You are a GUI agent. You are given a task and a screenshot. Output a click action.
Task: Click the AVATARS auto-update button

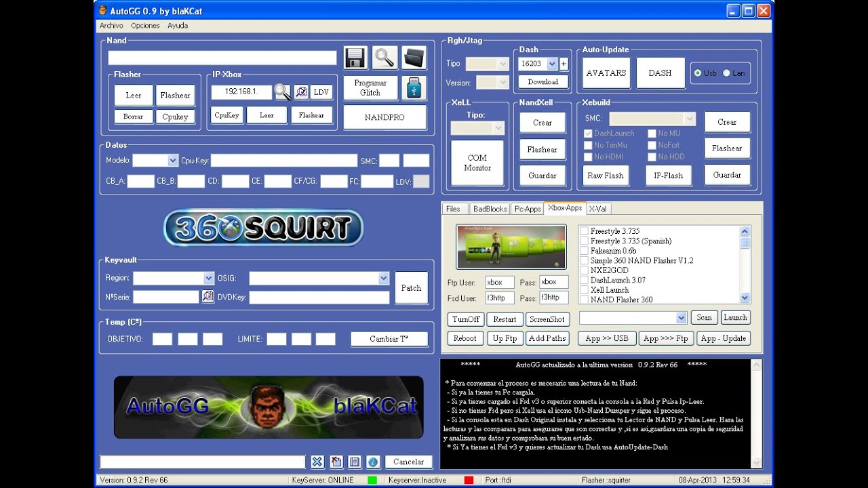pos(606,73)
